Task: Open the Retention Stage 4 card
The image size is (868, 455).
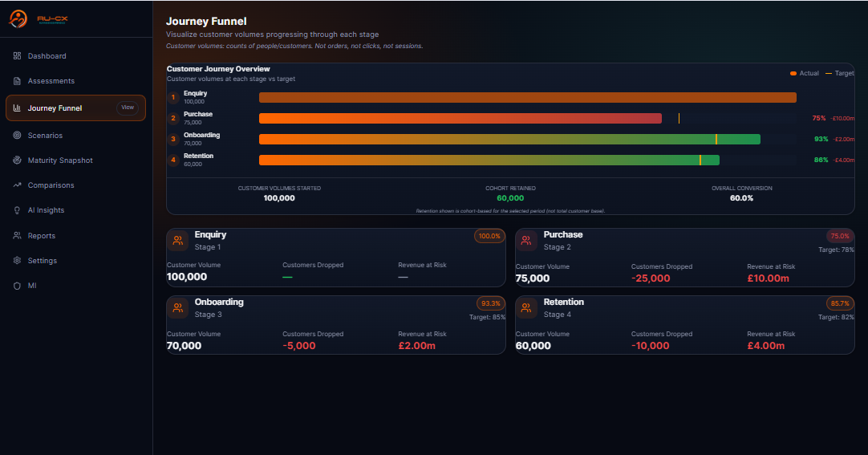Action: [684, 324]
